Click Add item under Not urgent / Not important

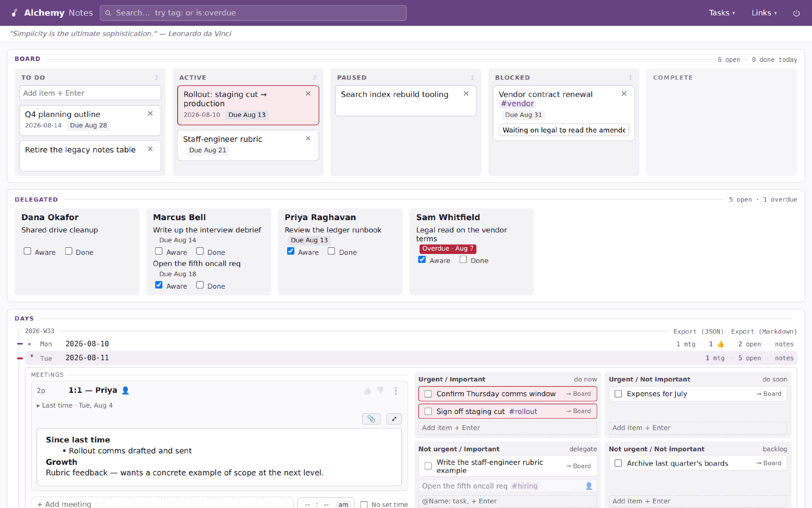click(698, 501)
